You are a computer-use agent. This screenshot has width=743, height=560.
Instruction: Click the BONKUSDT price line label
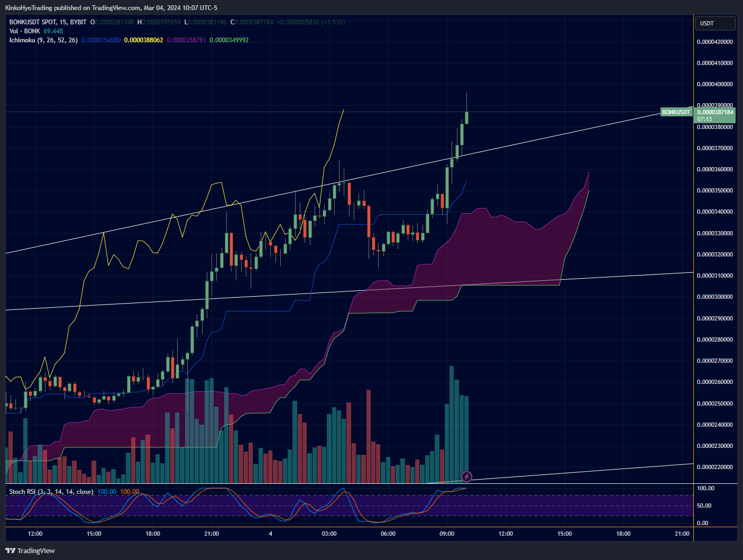676,112
